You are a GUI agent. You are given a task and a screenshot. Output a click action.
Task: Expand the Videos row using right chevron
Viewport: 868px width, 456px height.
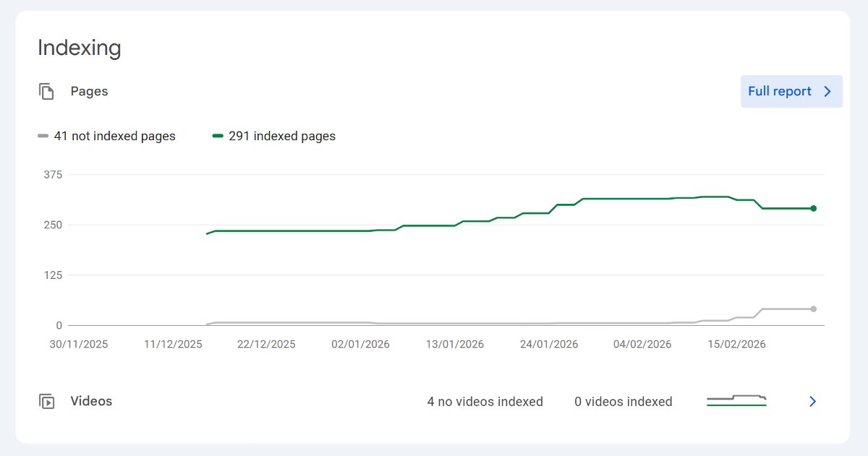point(812,402)
